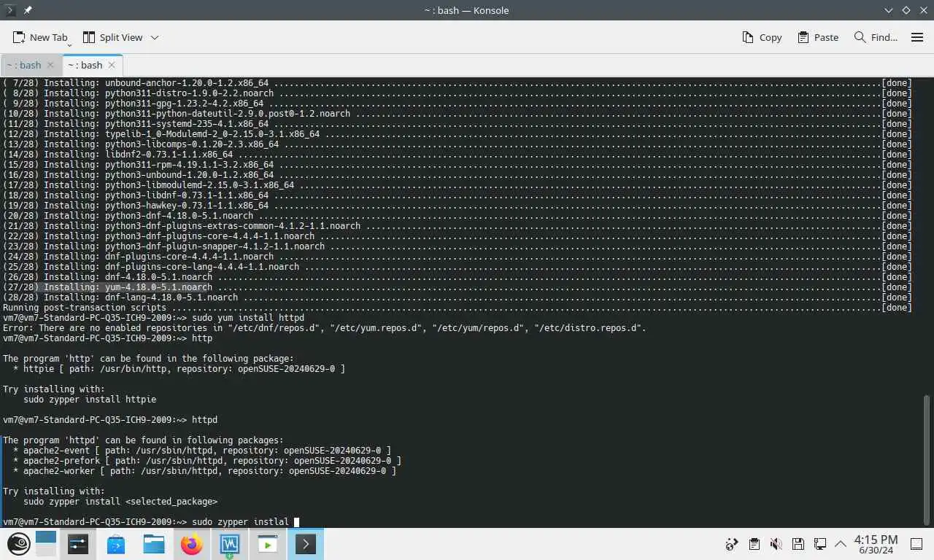Click the system monitor app in the taskbar
Screen dimensions: 934x560
tap(230, 544)
